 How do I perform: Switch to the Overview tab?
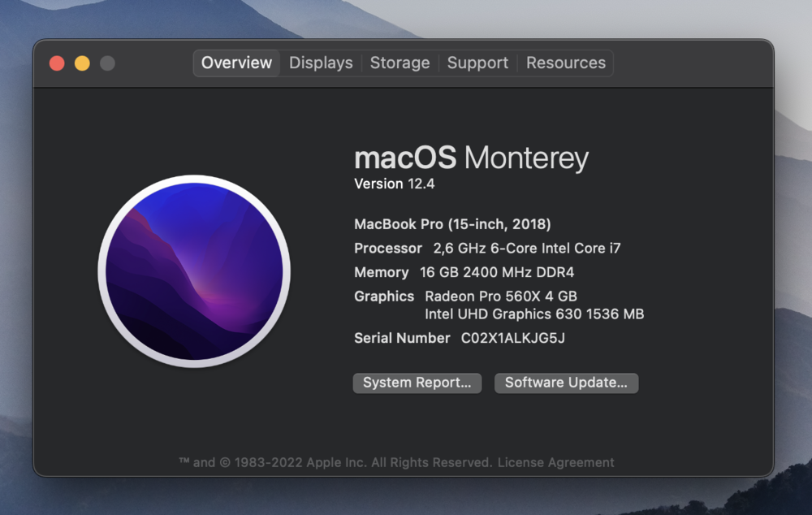click(236, 63)
